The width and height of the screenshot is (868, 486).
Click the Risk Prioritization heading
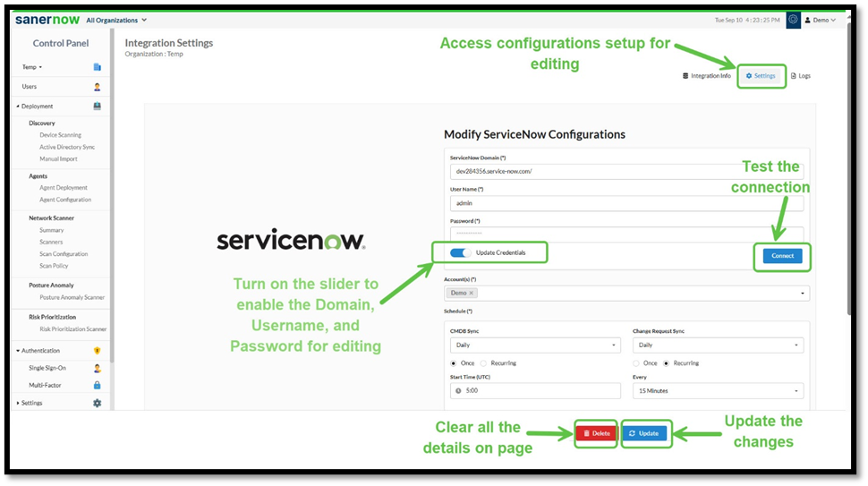tap(52, 317)
